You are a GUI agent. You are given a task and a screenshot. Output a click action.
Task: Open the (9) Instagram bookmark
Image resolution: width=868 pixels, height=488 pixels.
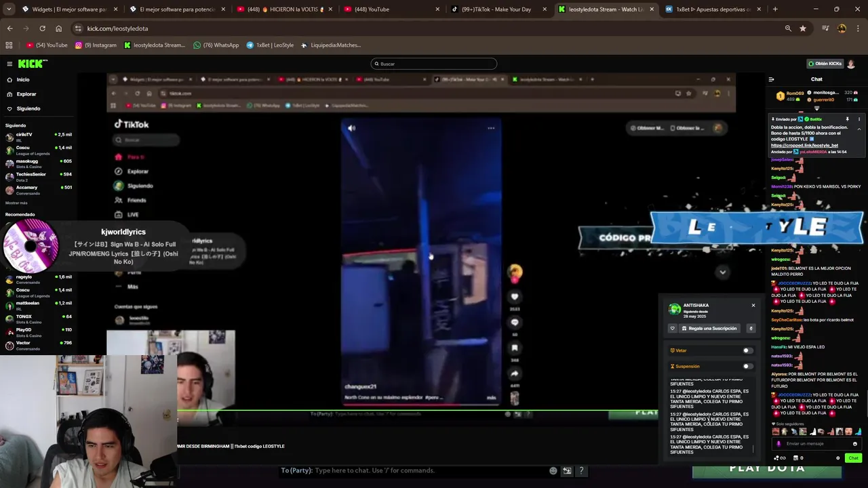coord(96,45)
